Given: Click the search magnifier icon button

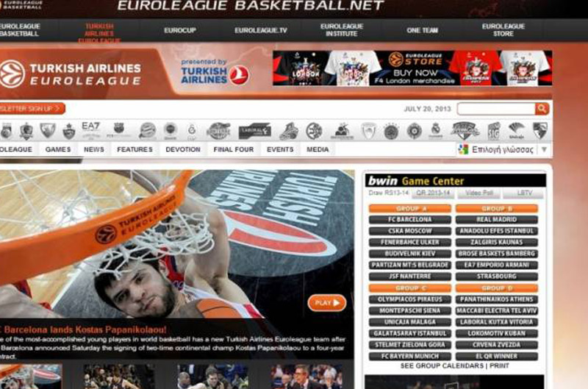Looking at the screenshot, I should point(542,109).
